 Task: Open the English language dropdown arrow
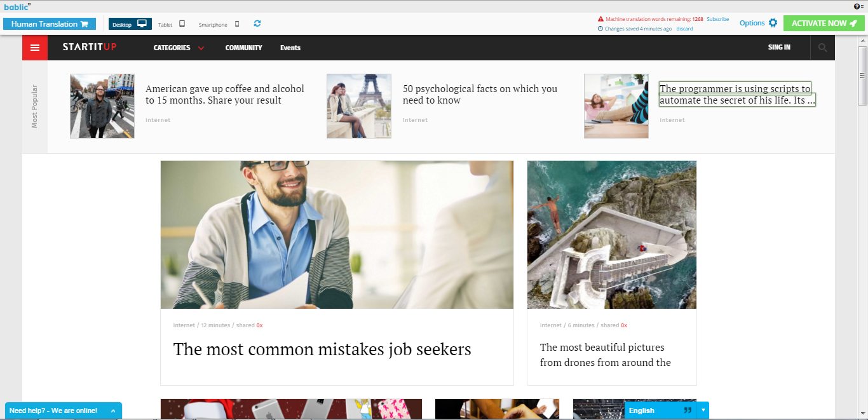click(x=703, y=410)
